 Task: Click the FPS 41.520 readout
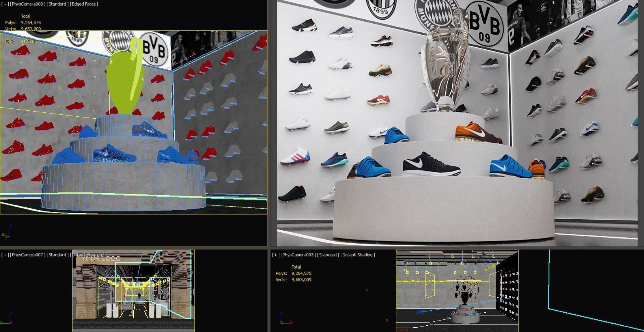[x=20, y=41]
